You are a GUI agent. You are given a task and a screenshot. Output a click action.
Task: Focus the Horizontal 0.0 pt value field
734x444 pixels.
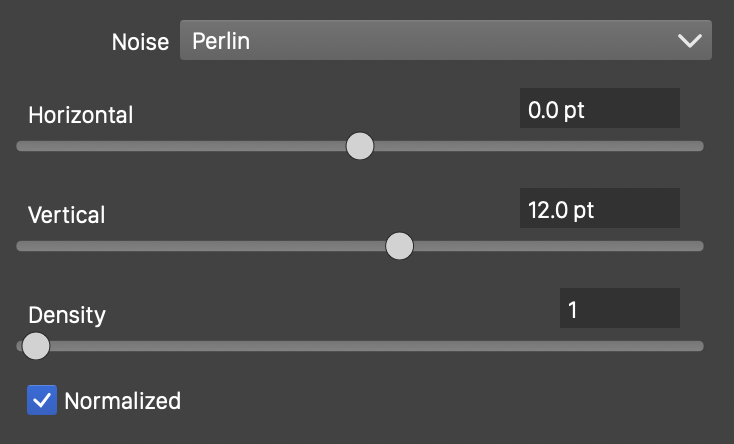pyautogui.click(x=599, y=109)
